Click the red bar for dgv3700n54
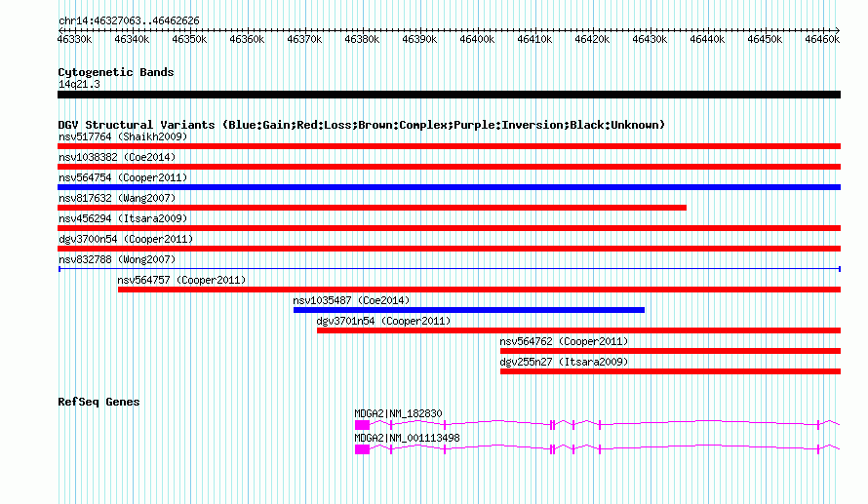 [x=449, y=249]
